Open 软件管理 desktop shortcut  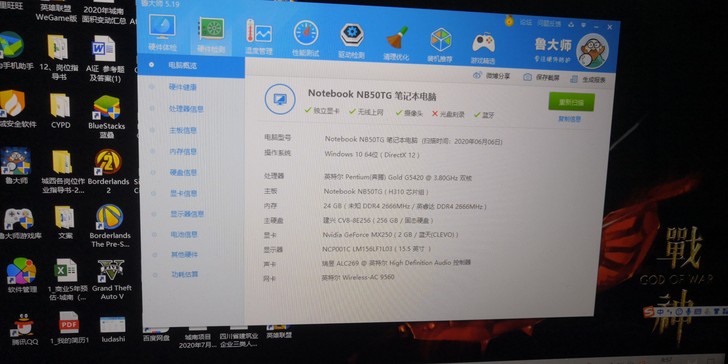click(21, 276)
